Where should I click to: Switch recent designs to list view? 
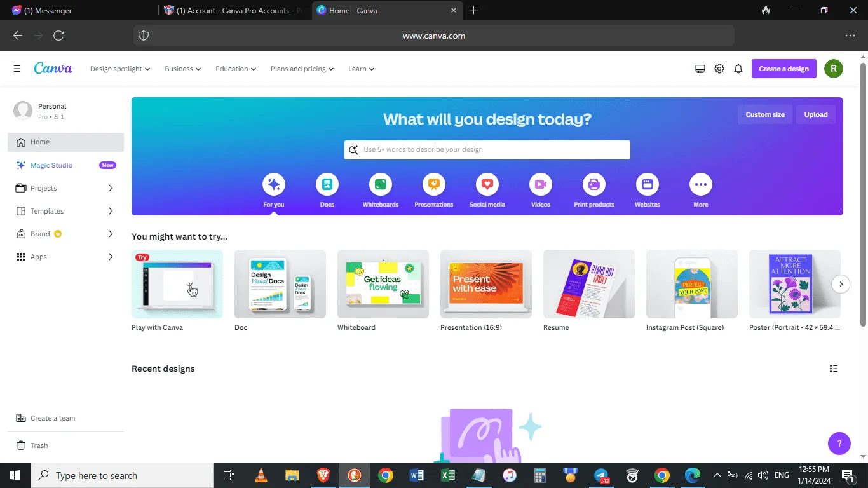pos(834,369)
